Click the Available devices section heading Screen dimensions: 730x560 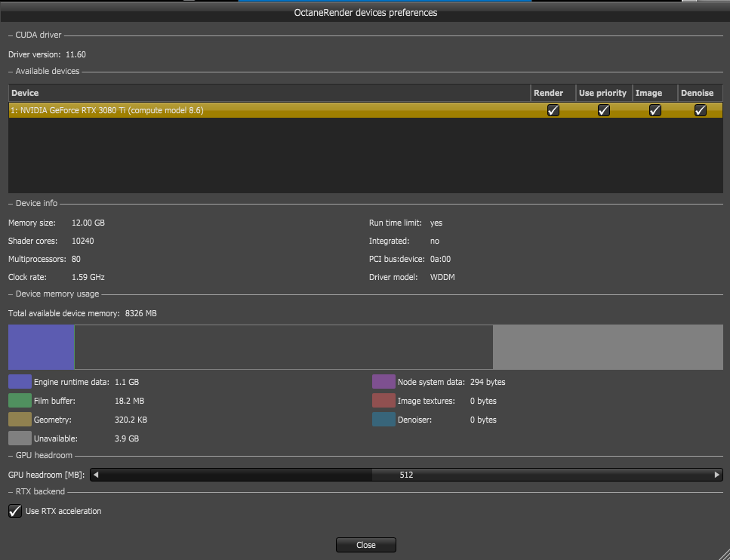(48, 71)
